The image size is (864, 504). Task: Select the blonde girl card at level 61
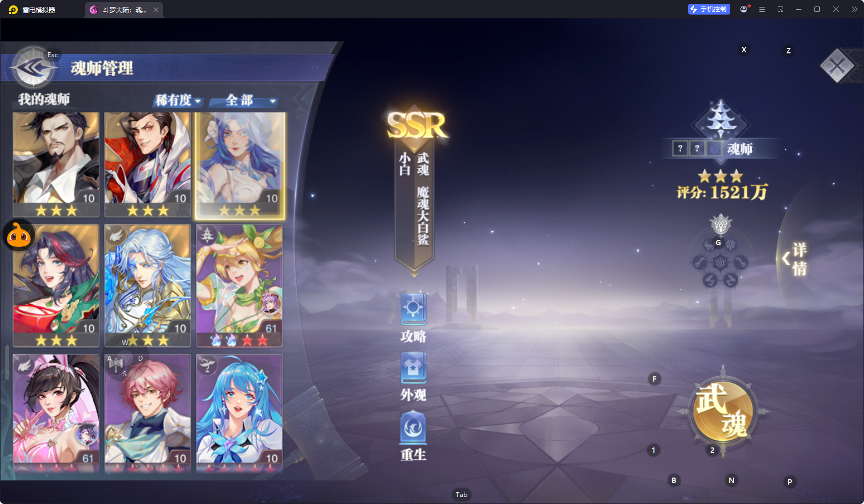click(x=239, y=286)
